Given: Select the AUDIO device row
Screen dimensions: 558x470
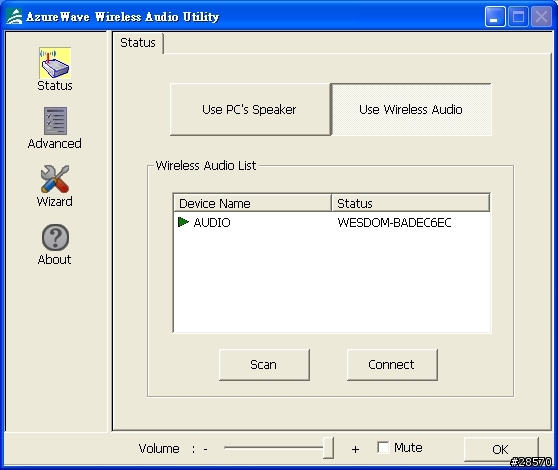Looking at the screenshot, I should pos(332,222).
